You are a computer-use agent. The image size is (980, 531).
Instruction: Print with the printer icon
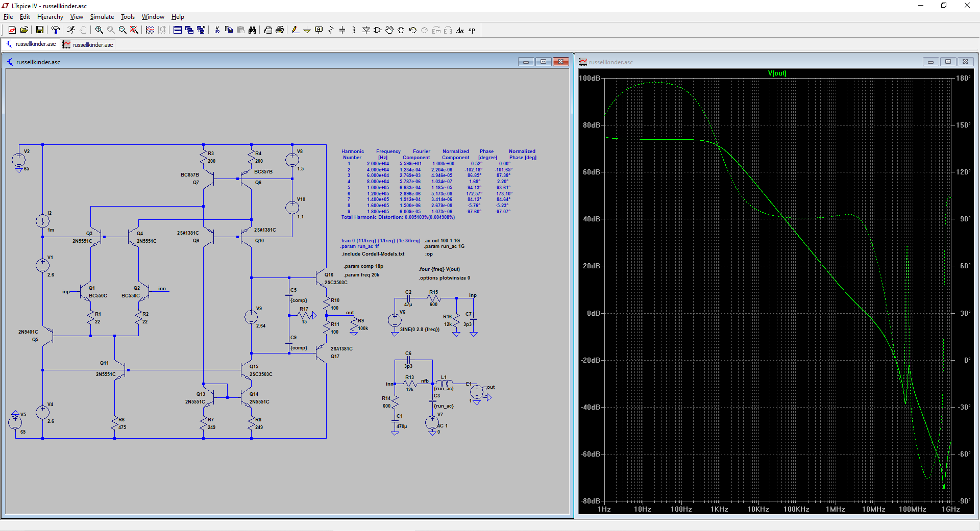(280, 30)
